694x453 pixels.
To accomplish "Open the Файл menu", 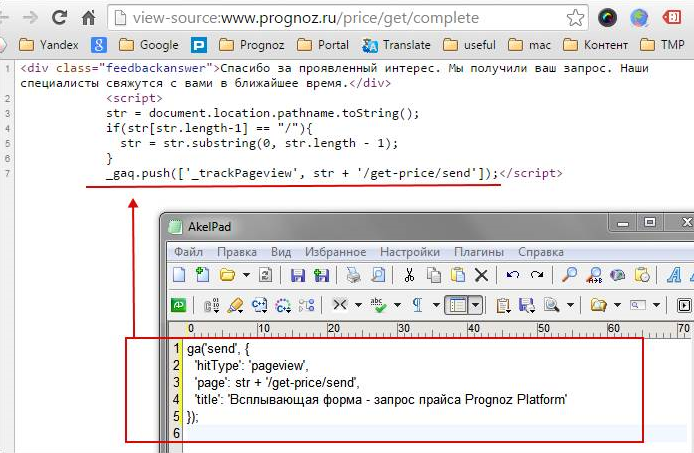I will (x=188, y=251).
